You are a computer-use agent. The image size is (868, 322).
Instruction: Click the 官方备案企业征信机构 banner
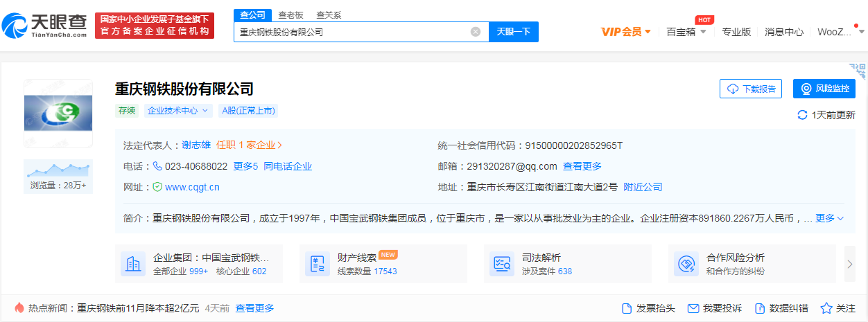tap(155, 26)
